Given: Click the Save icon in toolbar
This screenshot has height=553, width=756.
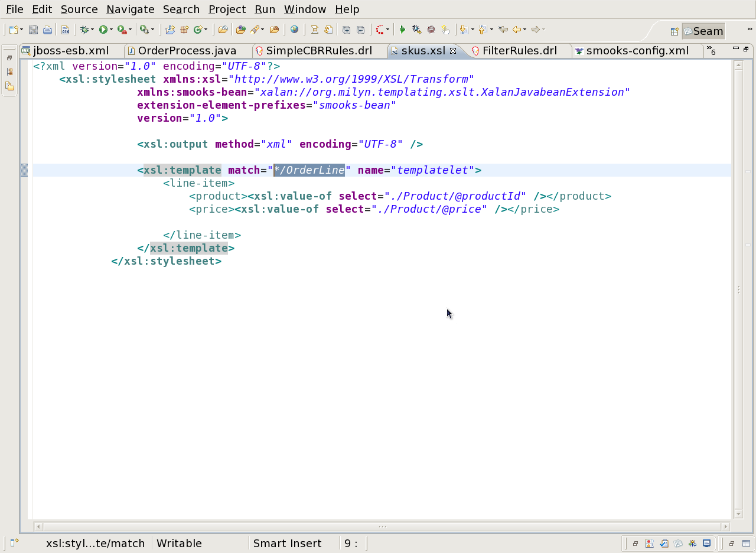Looking at the screenshot, I should 34,30.
